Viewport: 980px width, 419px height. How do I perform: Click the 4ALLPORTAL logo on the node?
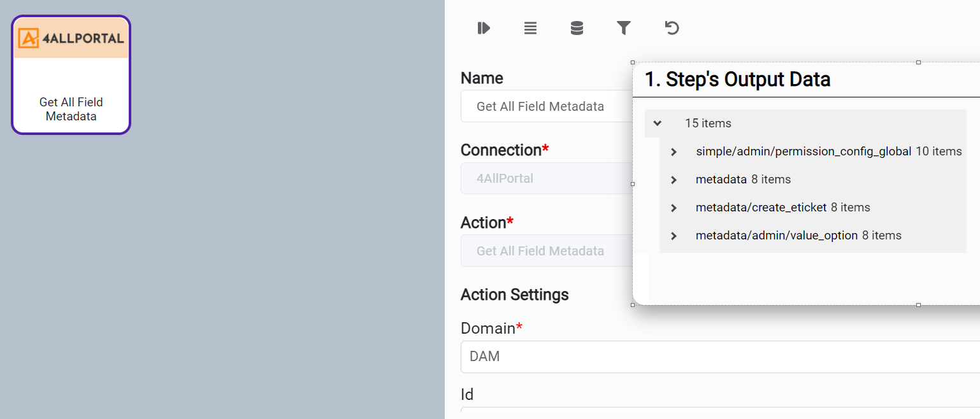tap(71, 38)
